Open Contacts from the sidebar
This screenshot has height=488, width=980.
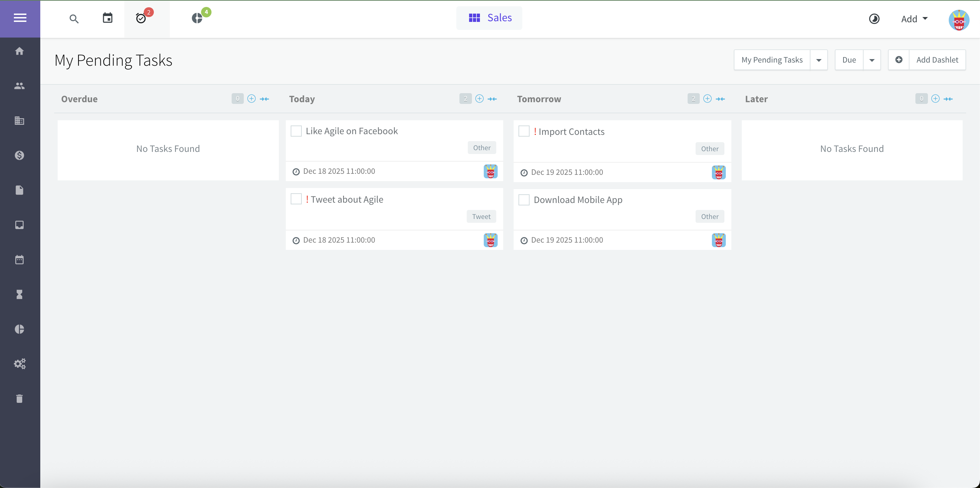click(19, 86)
